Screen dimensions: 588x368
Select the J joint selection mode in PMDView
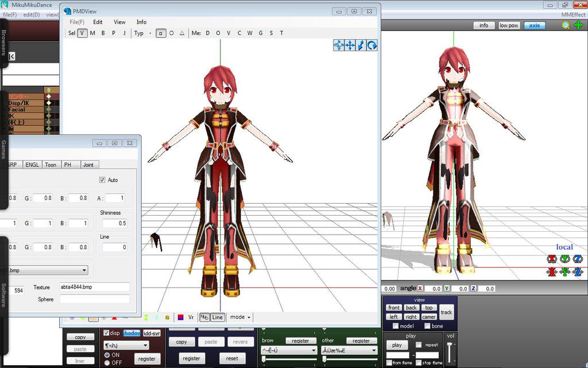[124, 33]
